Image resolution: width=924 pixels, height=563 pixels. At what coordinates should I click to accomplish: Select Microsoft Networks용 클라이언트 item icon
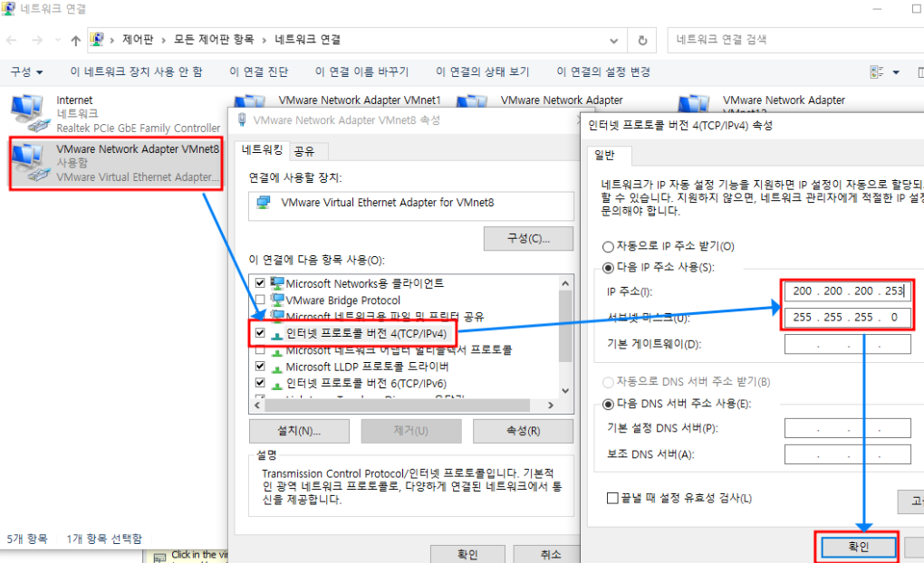pos(277,283)
